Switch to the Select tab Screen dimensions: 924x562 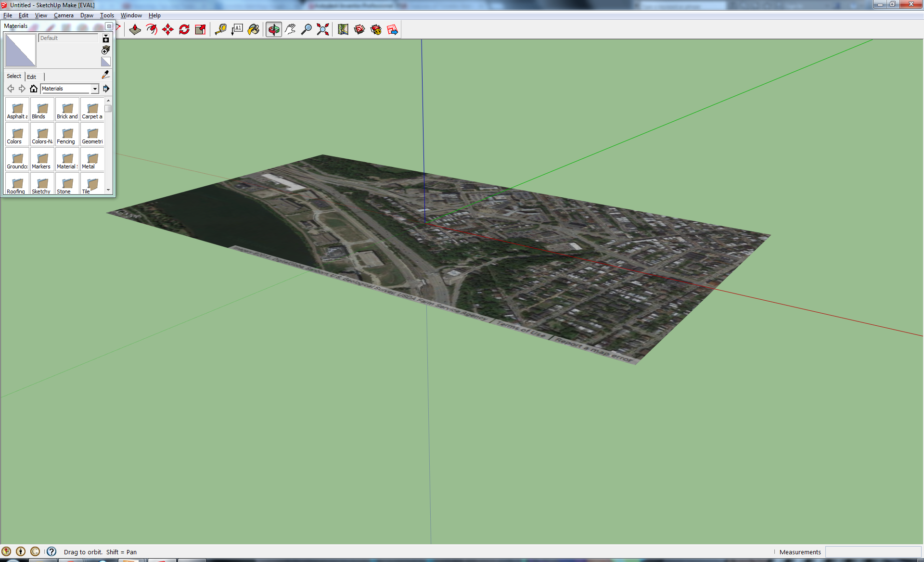pos(14,76)
